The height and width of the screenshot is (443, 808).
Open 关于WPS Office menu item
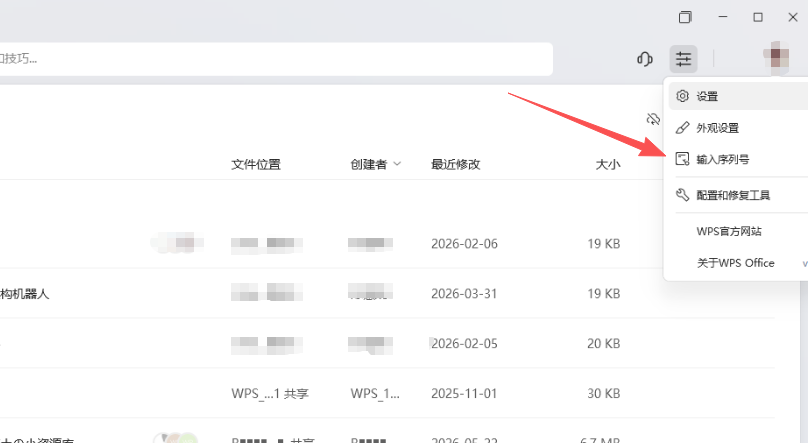pyautogui.click(x=738, y=263)
